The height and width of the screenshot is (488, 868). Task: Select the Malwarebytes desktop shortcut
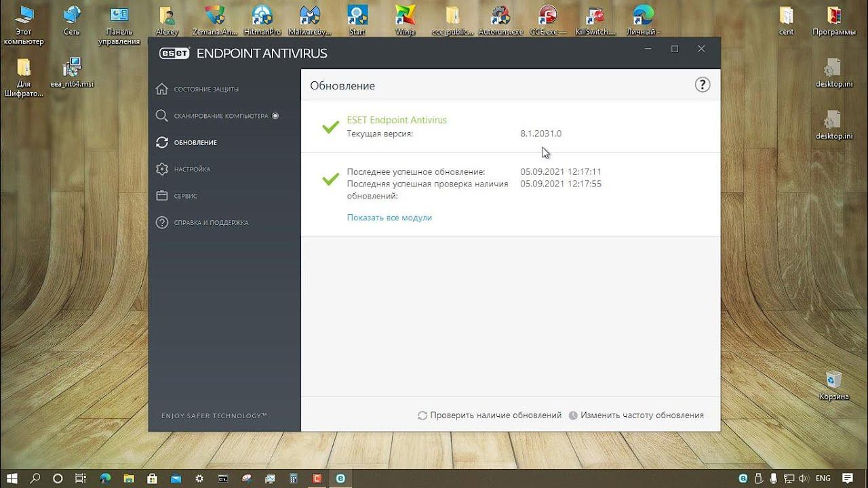coord(309,20)
